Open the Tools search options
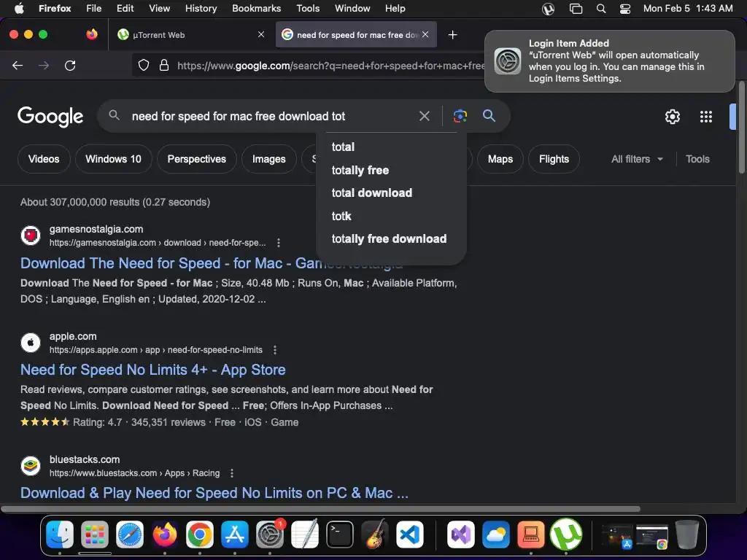This screenshot has height=560, width=747. (x=697, y=159)
